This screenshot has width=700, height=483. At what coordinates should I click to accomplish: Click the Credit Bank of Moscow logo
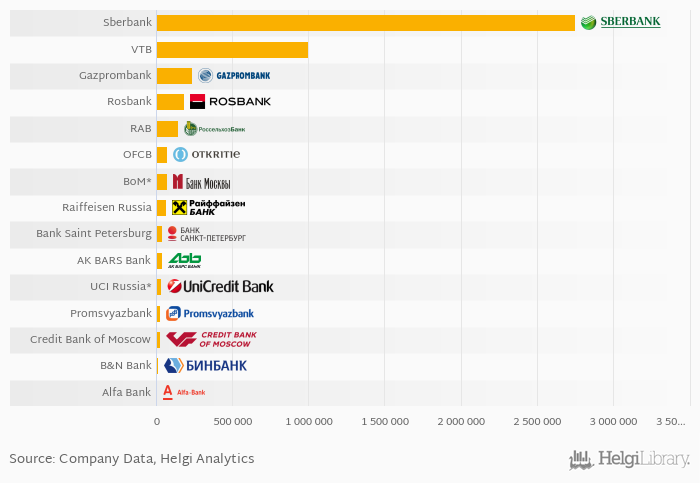pyautogui.click(x=212, y=339)
